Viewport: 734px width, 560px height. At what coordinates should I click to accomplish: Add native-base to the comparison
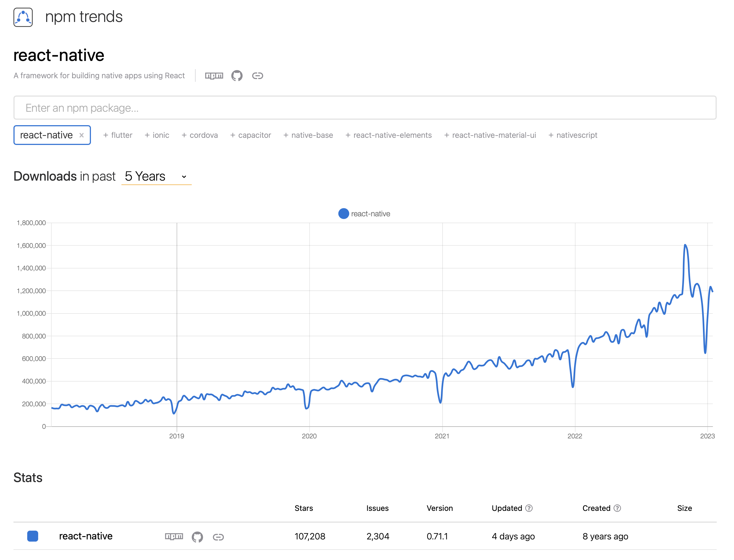point(308,135)
